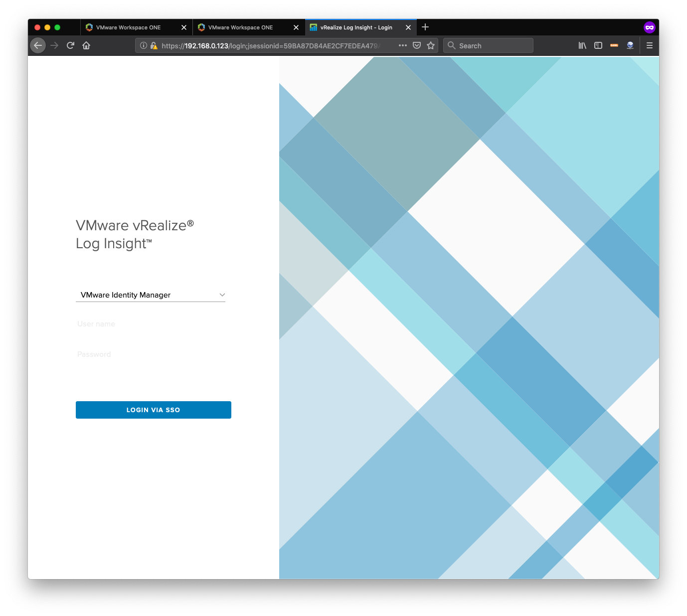Save page to Pocket icon
Viewport: 687px width, 616px height.
tap(417, 45)
